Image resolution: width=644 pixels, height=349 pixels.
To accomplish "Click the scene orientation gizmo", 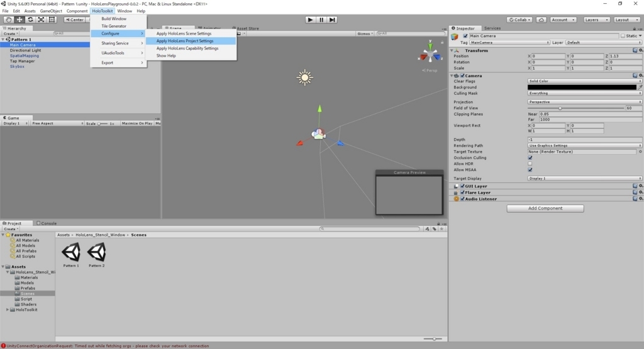I will coord(430,54).
